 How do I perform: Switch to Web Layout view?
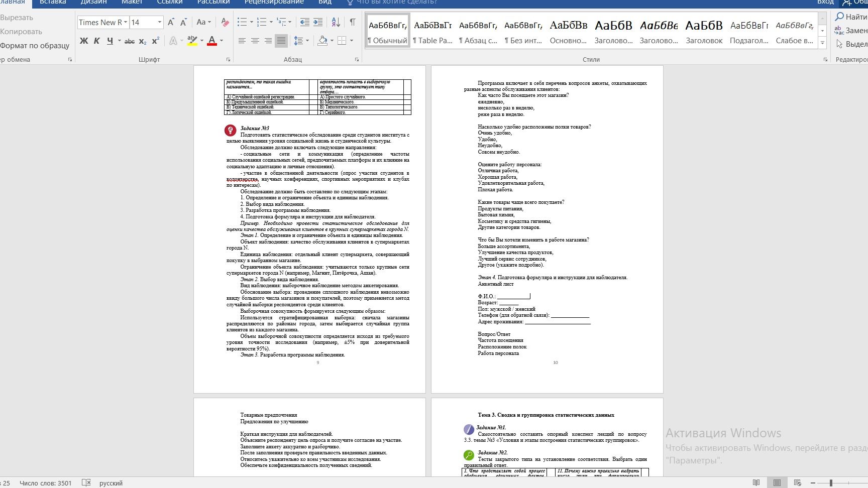797,483
